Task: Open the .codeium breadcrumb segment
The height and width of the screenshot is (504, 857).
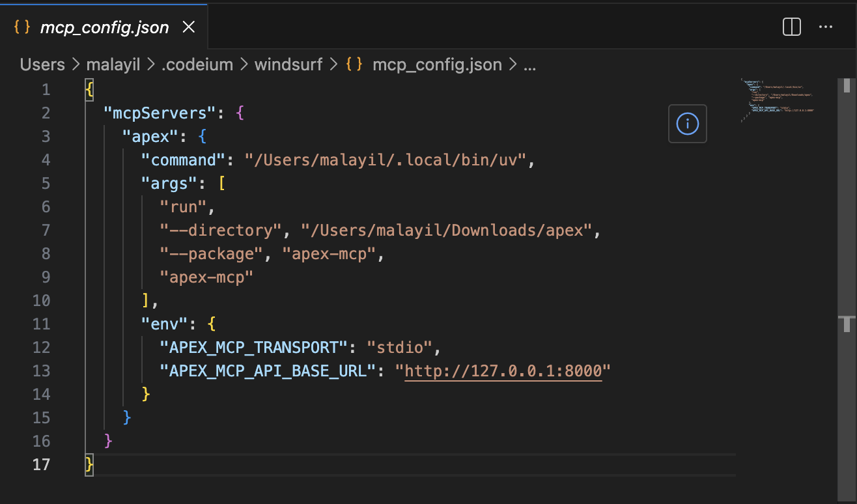Action: (x=197, y=64)
